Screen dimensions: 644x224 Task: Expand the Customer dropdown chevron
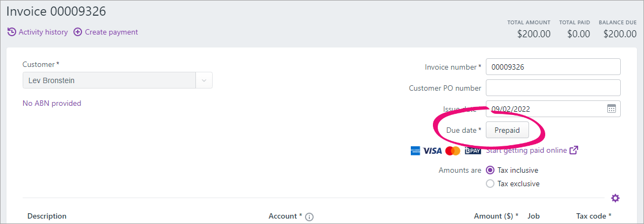pos(204,80)
